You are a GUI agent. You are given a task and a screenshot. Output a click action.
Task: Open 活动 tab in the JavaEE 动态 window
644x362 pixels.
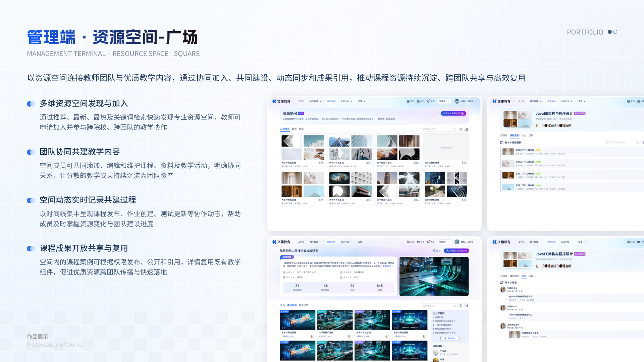tap(531, 276)
